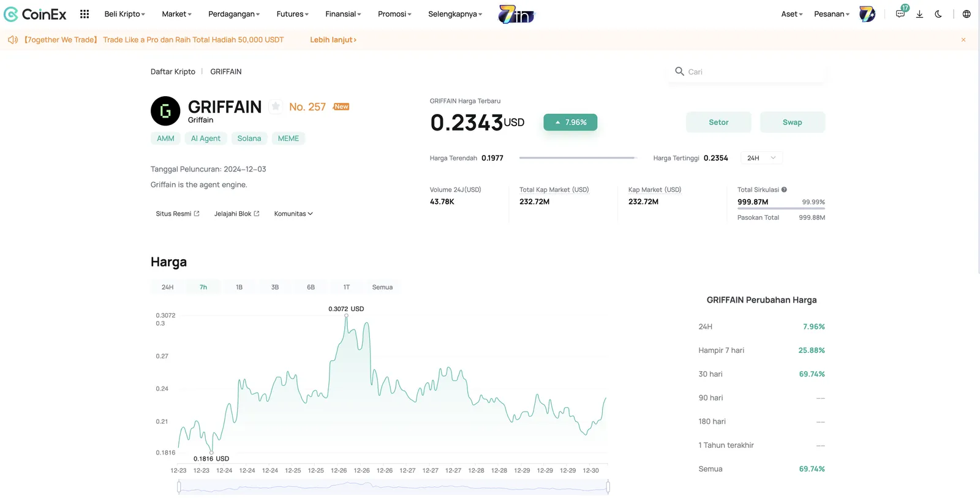Click the left chart range handle
Viewport: 980px width, 498px height.
[x=179, y=487]
